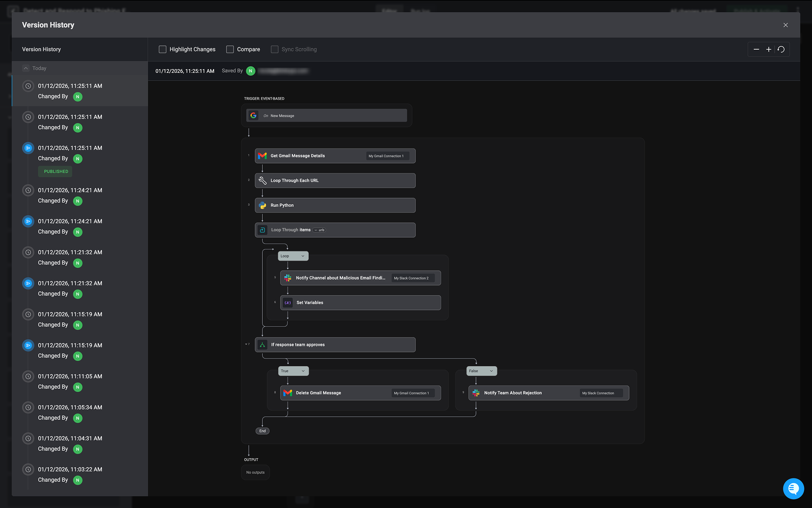Screen dimensions: 812x508
Task: Click the wrench icon on Loop Through Each URL
Action: 263,180
